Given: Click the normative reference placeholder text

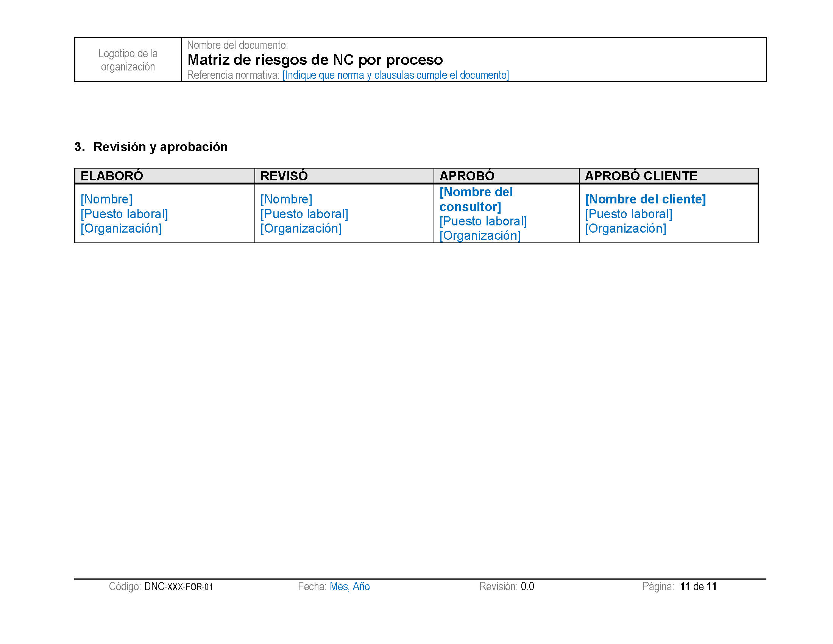Looking at the screenshot, I should [x=396, y=75].
